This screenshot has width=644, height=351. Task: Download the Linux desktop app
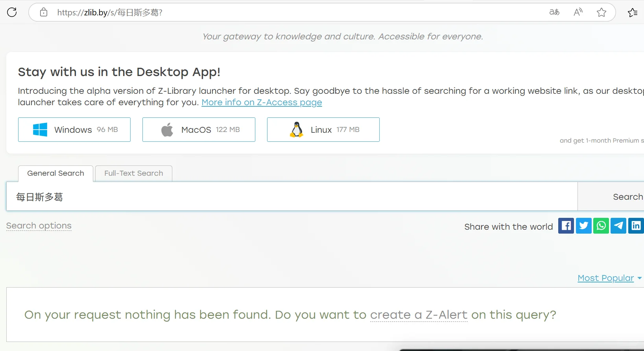[x=323, y=130]
